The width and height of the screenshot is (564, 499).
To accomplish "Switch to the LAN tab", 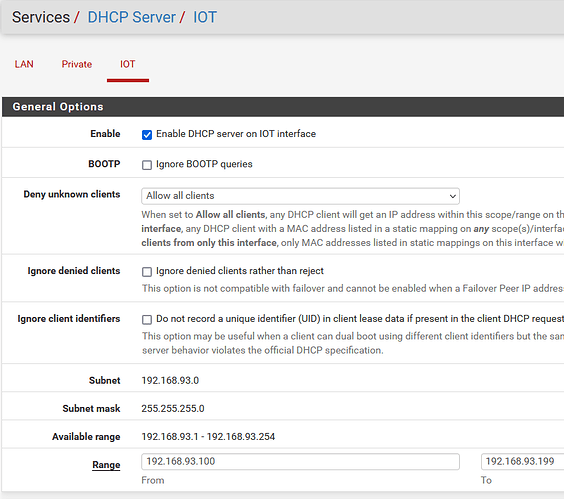I will (x=24, y=64).
